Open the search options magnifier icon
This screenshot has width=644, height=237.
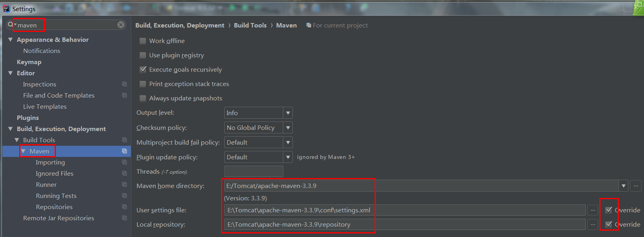point(11,25)
